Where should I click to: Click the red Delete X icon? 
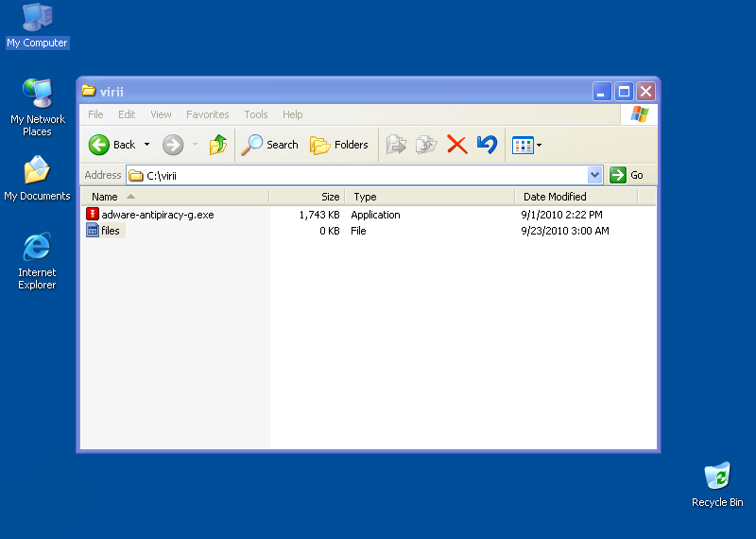pyautogui.click(x=457, y=145)
